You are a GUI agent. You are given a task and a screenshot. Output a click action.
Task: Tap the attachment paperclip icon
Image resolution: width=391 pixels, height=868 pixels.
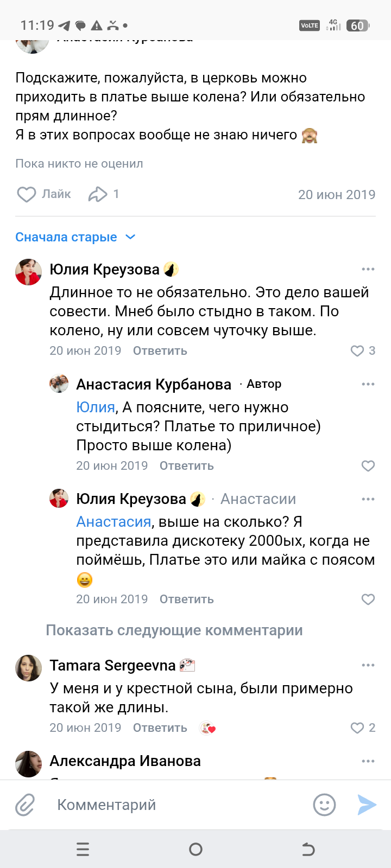pyautogui.click(x=25, y=805)
